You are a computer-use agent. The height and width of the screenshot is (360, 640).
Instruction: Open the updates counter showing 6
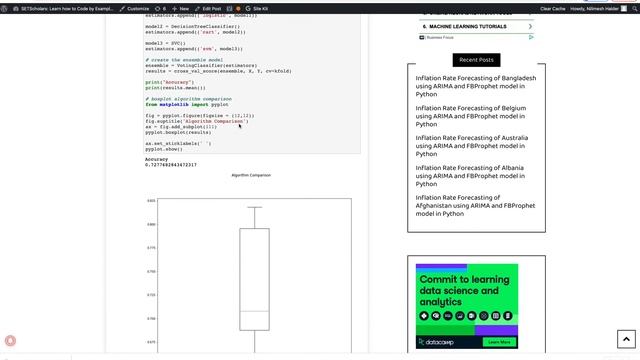point(160,9)
